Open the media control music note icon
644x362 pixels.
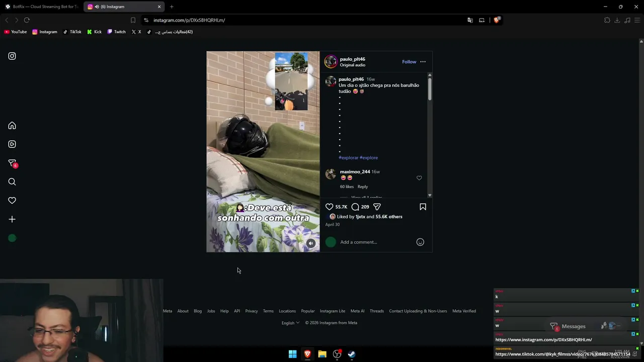point(627,20)
